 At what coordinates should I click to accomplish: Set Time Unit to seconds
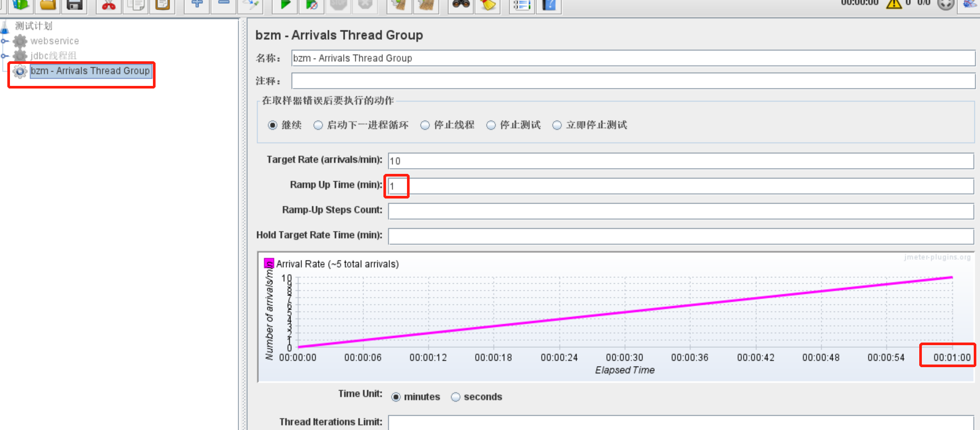pos(456,397)
